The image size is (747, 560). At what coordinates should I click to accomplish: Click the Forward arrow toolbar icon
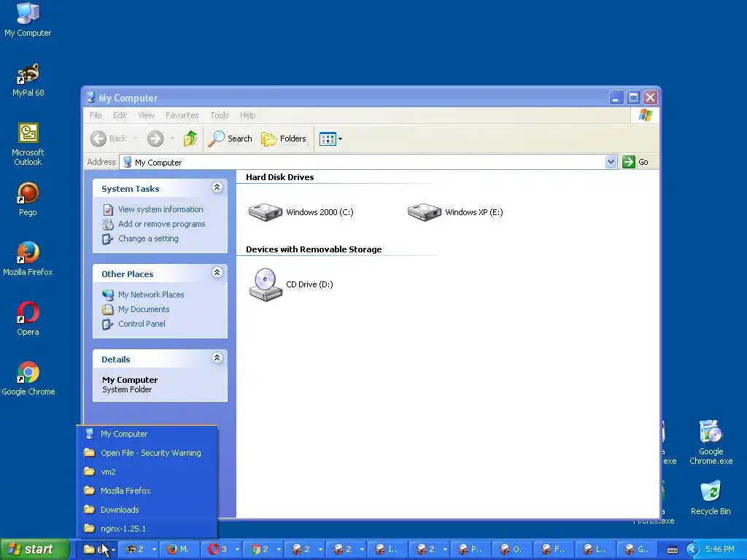(155, 139)
